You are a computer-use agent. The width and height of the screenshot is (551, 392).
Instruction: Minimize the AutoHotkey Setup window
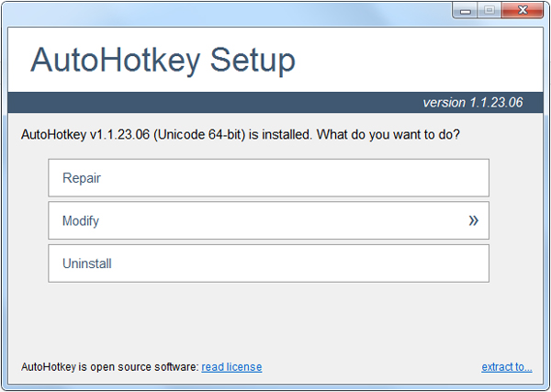point(465,10)
